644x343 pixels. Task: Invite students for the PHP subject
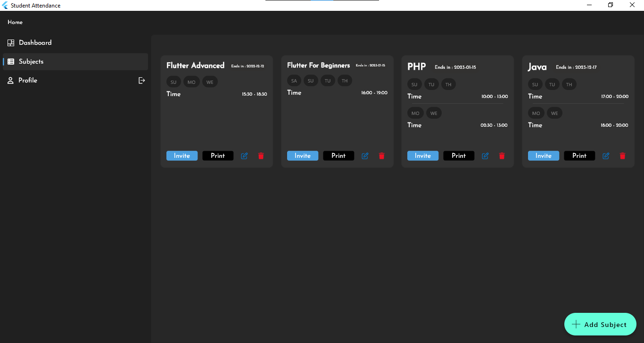tap(422, 155)
